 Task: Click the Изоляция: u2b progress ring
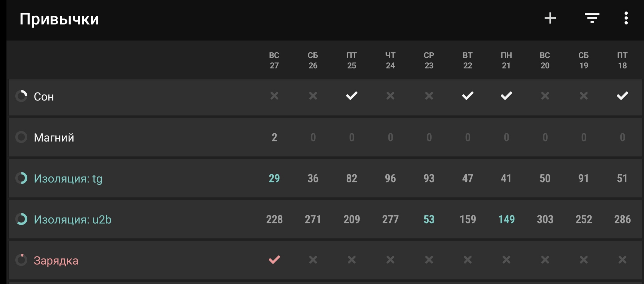click(21, 219)
